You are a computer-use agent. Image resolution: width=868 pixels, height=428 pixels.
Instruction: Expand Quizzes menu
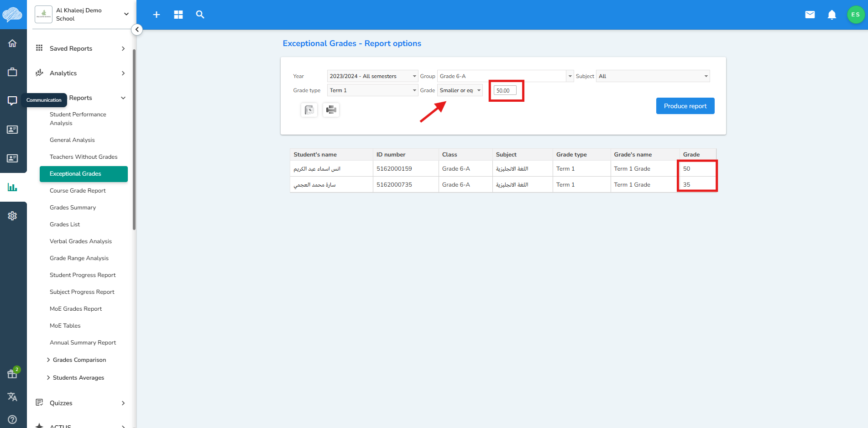[81, 403]
